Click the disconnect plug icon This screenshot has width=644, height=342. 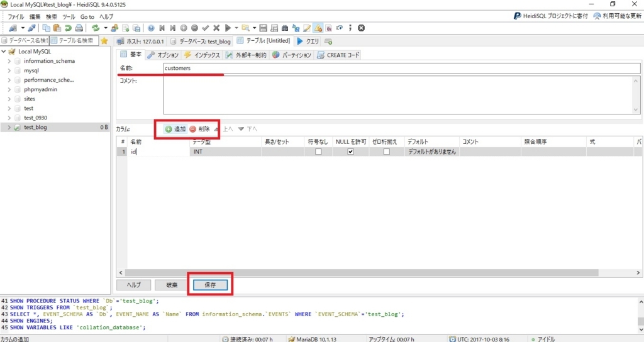[x=31, y=28]
